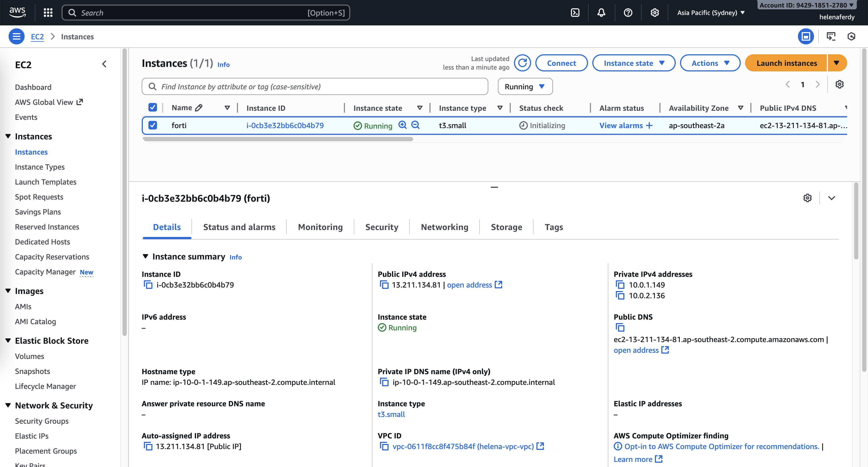Copy the private IP 10.0.2.136

(x=620, y=296)
